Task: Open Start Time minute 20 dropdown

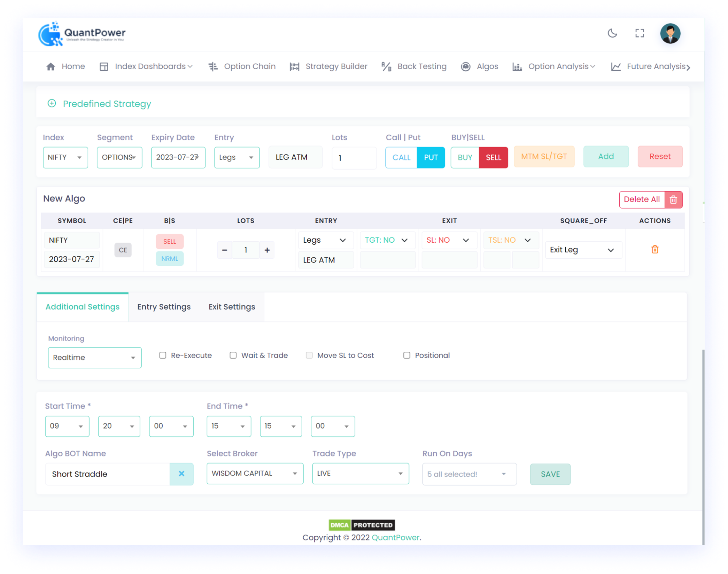Action: click(119, 426)
